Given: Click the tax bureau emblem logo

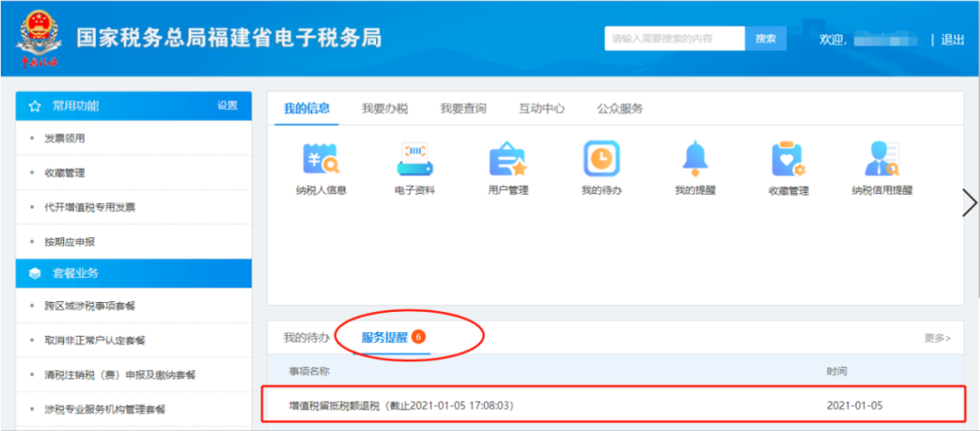Looking at the screenshot, I should 38,38.
